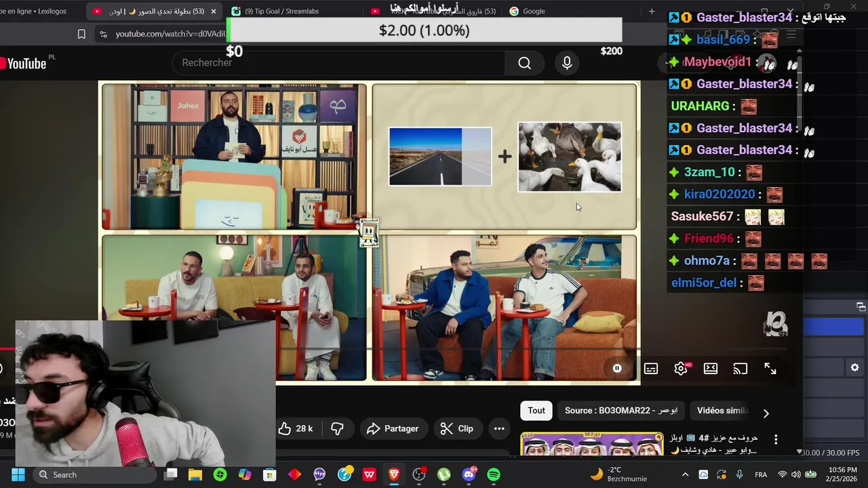Open the suggested video thumbnail

tap(592, 444)
